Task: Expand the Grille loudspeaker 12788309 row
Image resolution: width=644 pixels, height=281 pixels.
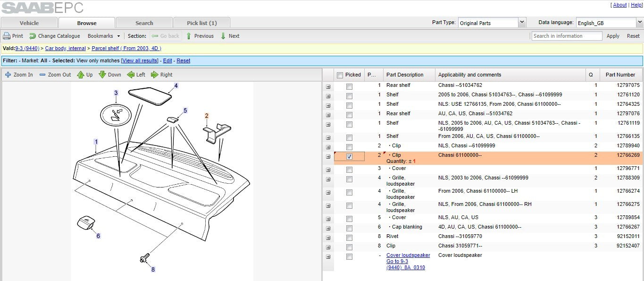Action: coord(328,179)
